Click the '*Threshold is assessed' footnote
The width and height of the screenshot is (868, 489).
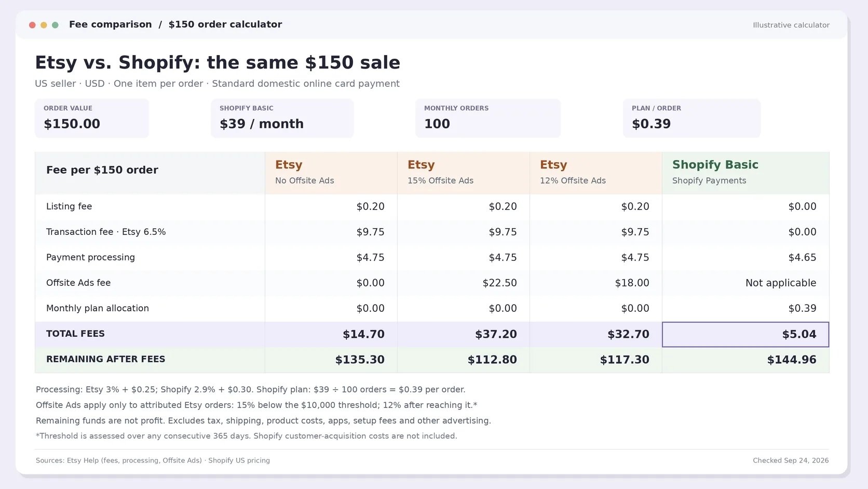[247, 436]
